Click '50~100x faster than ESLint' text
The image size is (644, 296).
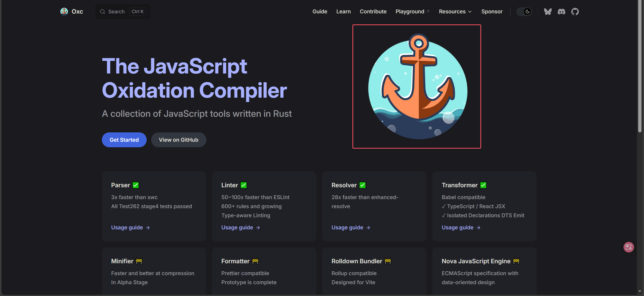tap(255, 197)
